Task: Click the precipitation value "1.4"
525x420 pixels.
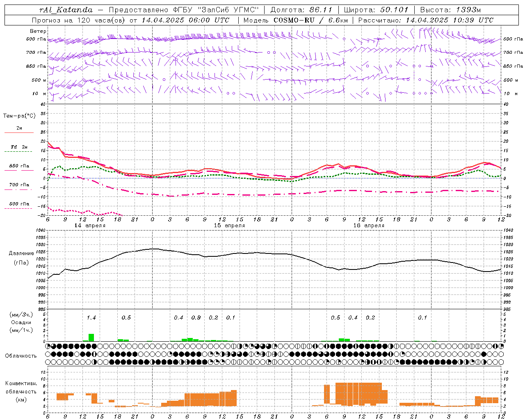Action: pyautogui.click(x=91, y=318)
